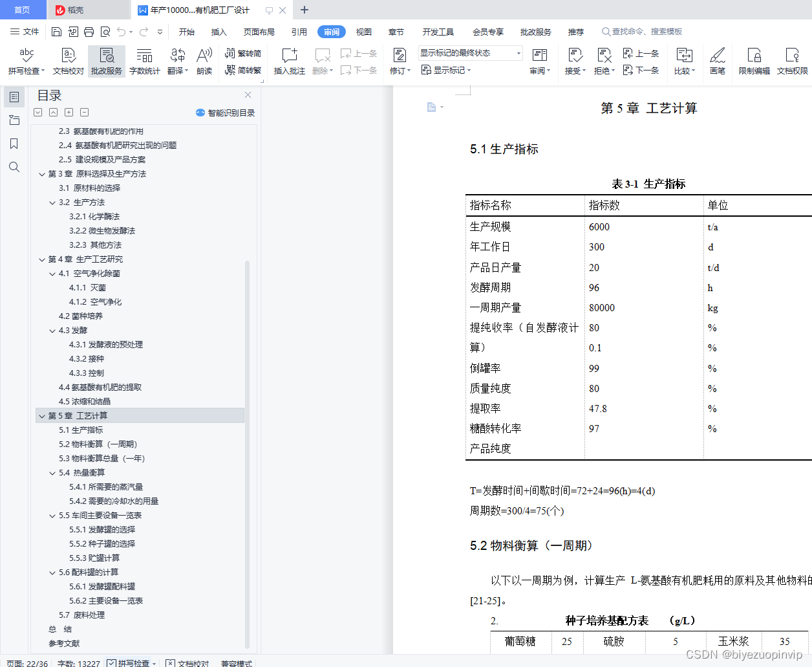
Task: Open a new tab with plus button
Action: point(304,10)
